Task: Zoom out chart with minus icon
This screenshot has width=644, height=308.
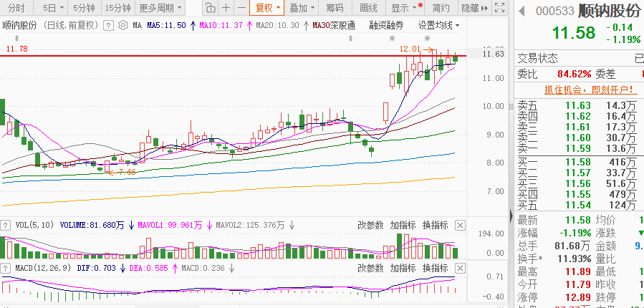Action: tap(242, 8)
